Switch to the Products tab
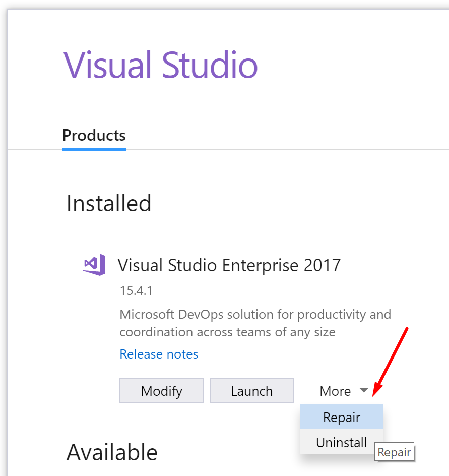 [94, 136]
